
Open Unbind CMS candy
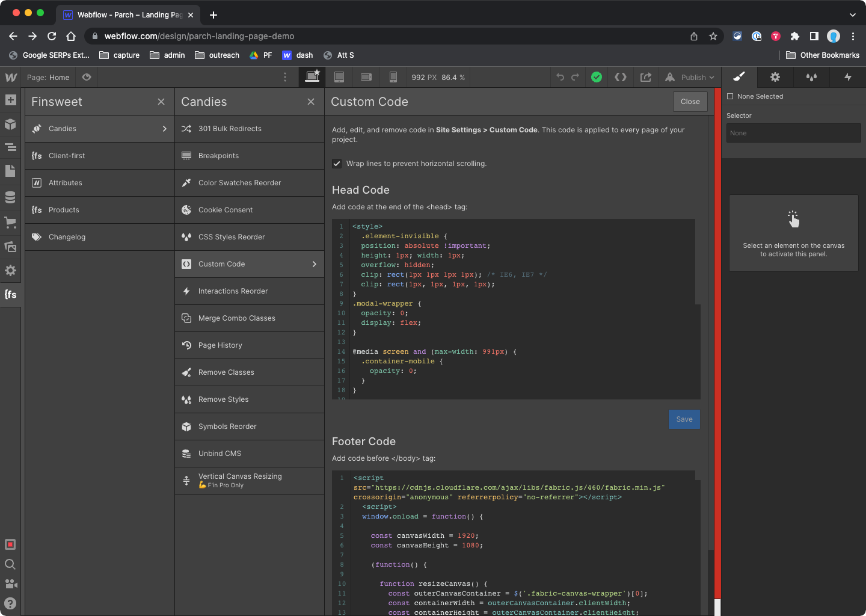tap(250, 454)
